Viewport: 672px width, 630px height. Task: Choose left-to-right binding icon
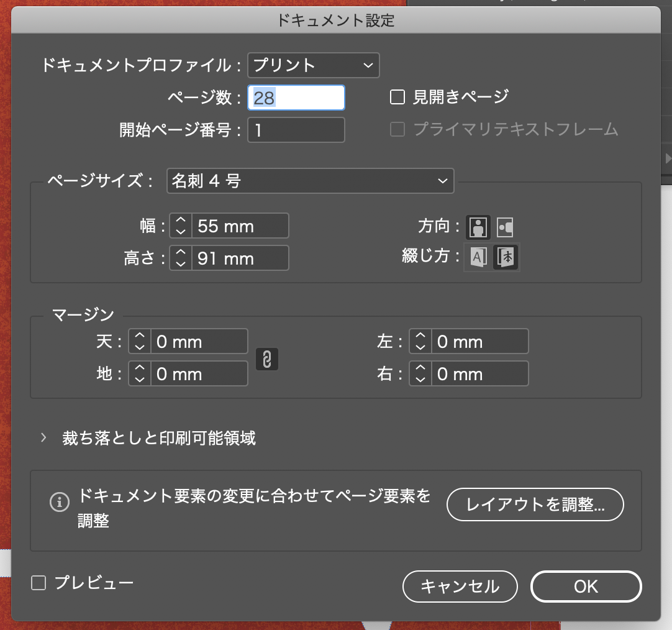pos(478,257)
